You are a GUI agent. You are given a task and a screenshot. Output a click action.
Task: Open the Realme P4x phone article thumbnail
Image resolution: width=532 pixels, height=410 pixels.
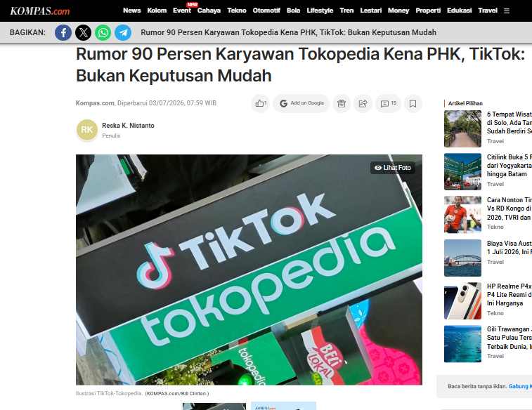pos(463,301)
